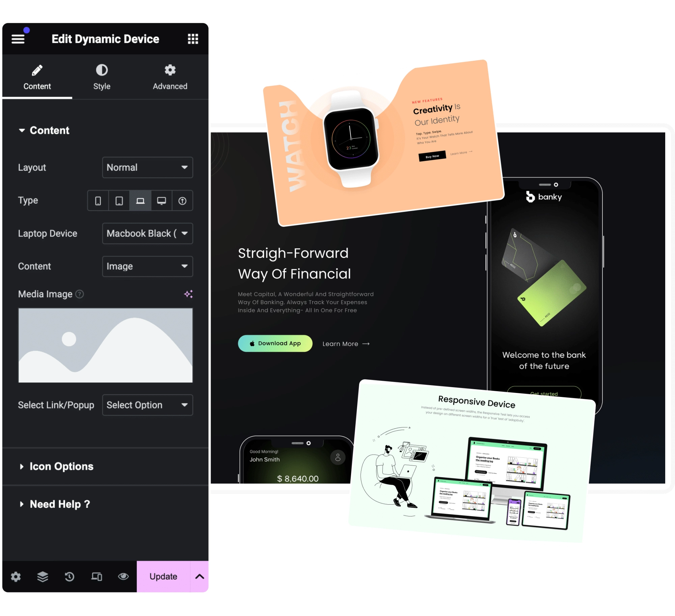The image size is (675, 616).
Task: Select the laptop device type icon
Action: click(139, 200)
